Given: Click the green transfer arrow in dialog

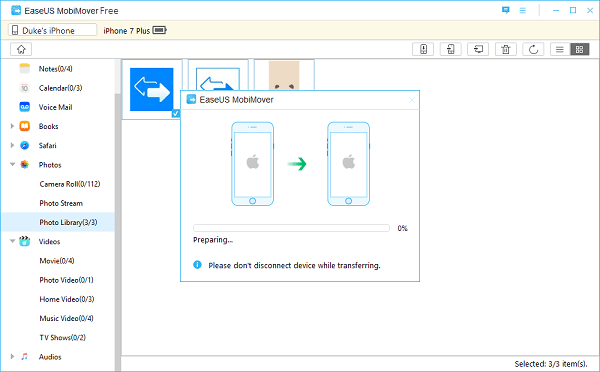Looking at the screenshot, I should (x=297, y=164).
